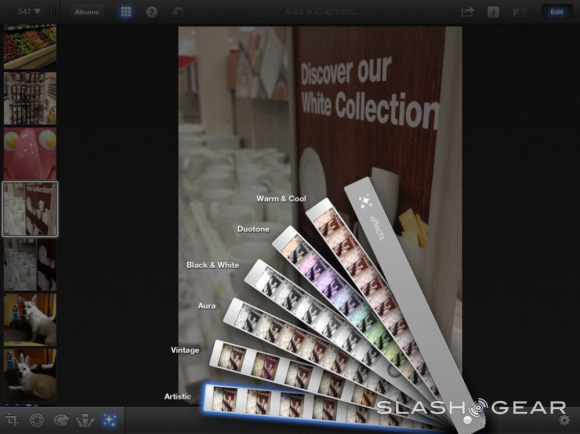The image size is (580, 434).
Task: Expand the 547 photo count dropdown
Action: point(29,12)
